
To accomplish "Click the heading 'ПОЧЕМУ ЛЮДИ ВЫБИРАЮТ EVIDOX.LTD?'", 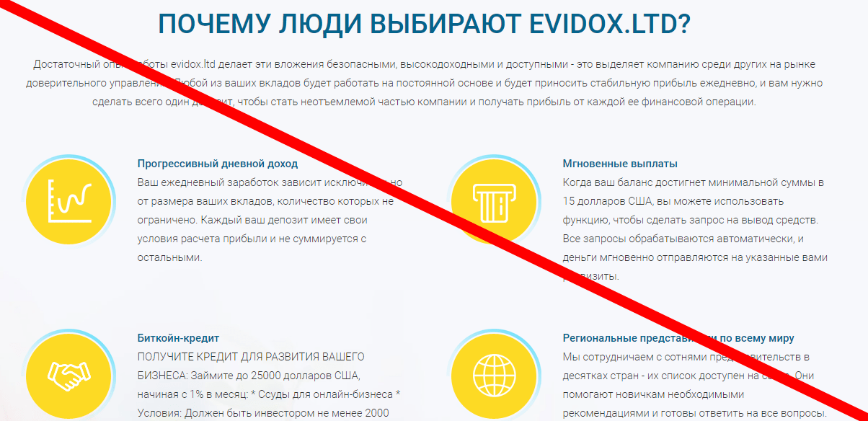I will coord(425,25).
